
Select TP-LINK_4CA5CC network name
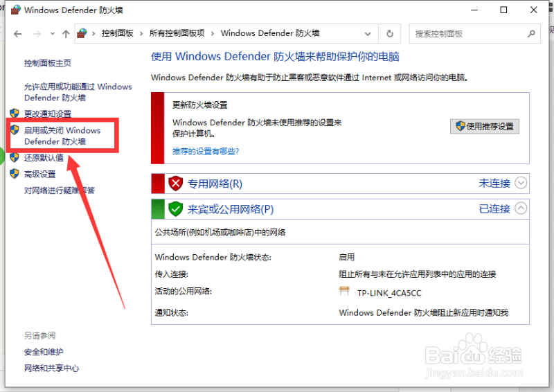(x=389, y=293)
